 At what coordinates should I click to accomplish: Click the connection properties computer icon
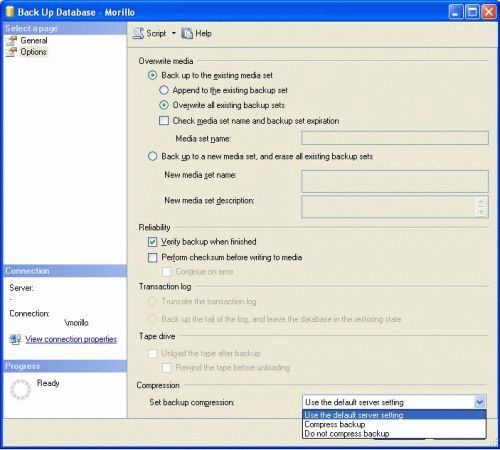[15, 339]
